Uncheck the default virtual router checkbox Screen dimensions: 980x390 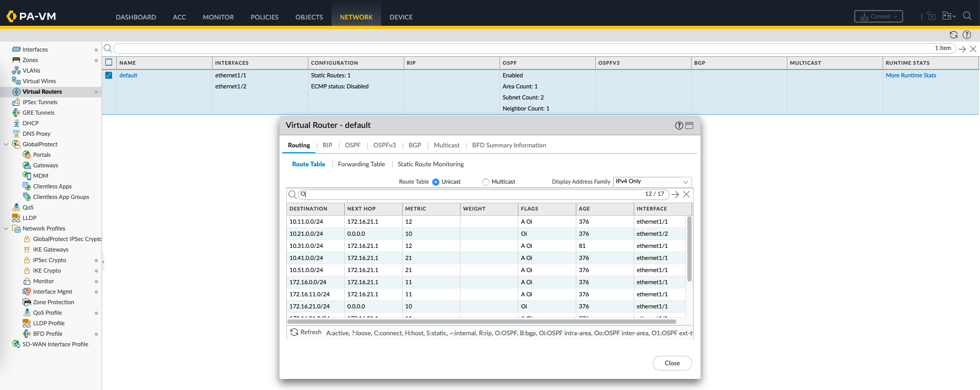(x=109, y=75)
